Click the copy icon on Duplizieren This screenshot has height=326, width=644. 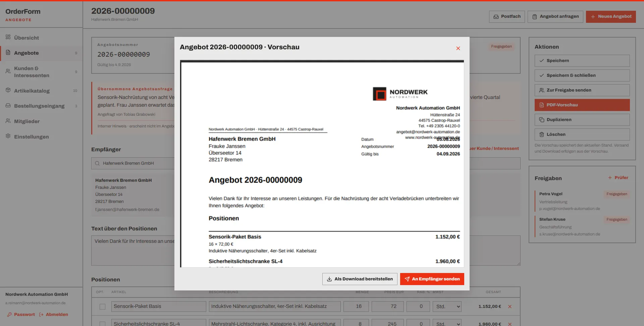pos(542,120)
